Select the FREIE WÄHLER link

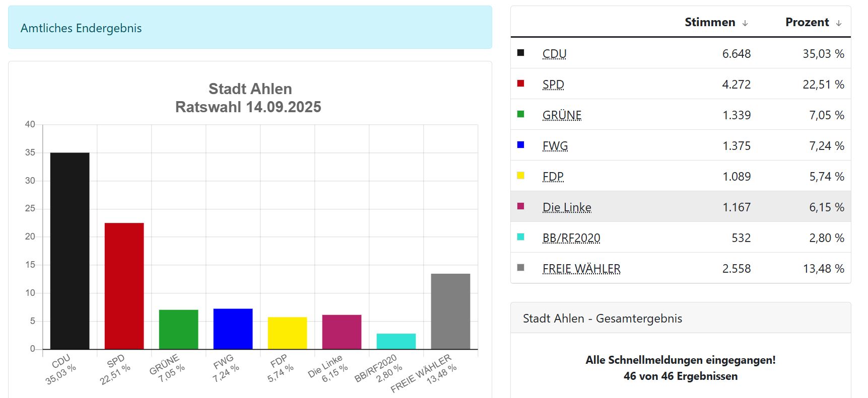(581, 269)
